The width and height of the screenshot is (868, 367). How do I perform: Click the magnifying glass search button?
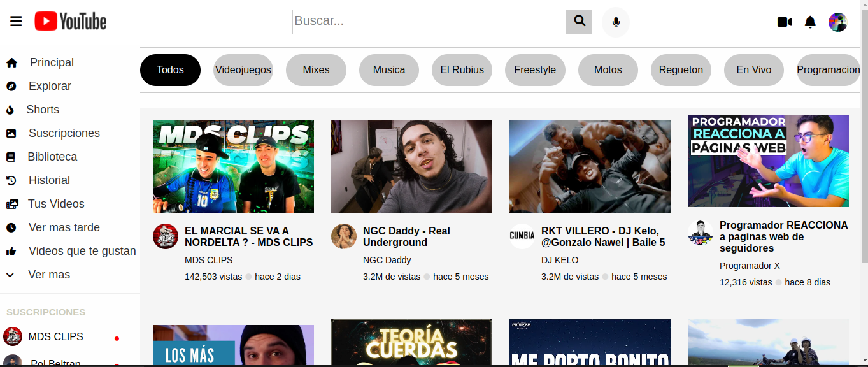(x=580, y=22)
